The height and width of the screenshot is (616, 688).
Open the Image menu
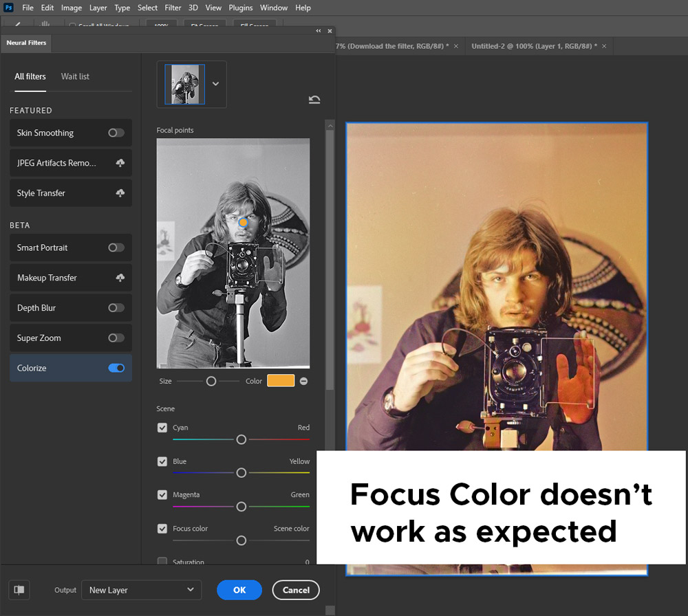[72, 8]
